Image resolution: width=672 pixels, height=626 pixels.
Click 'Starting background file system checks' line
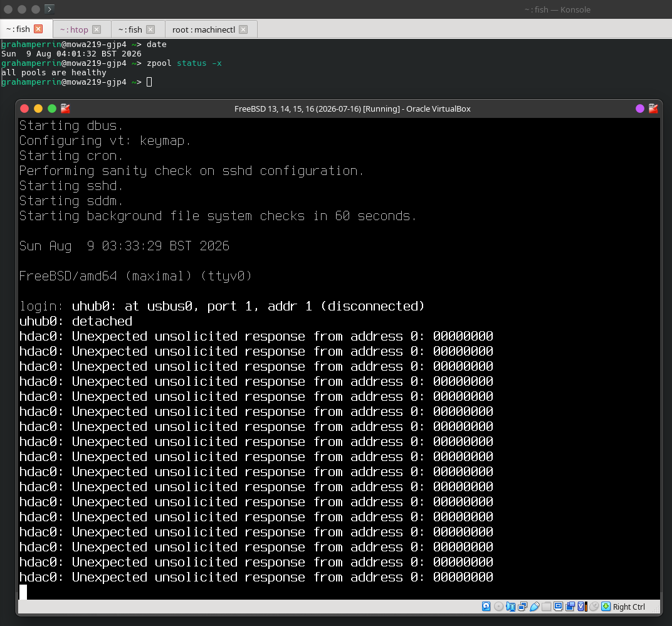tap(218, 216)
